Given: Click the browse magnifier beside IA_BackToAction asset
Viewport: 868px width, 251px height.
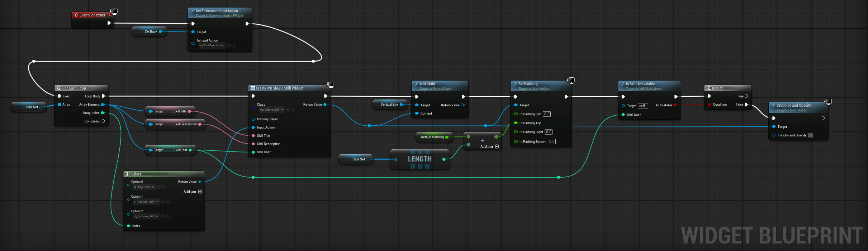Looking at the screenshot, I should (x=234, y=45).
